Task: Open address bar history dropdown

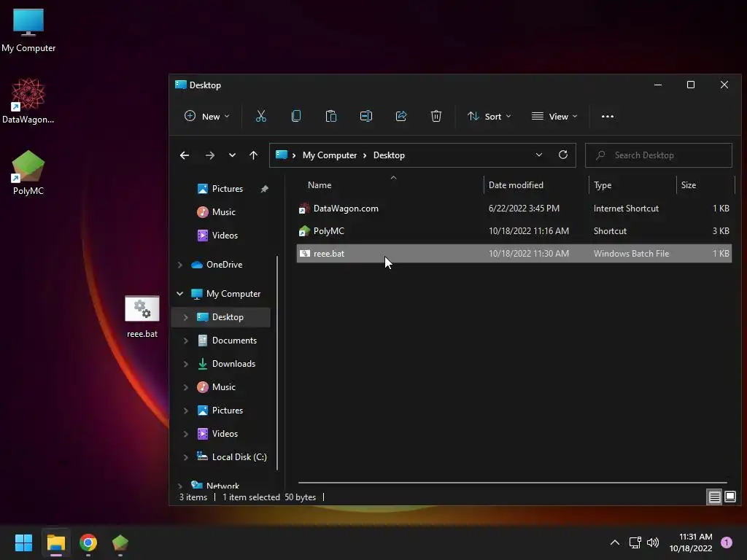Action: (x=539, y=155)
